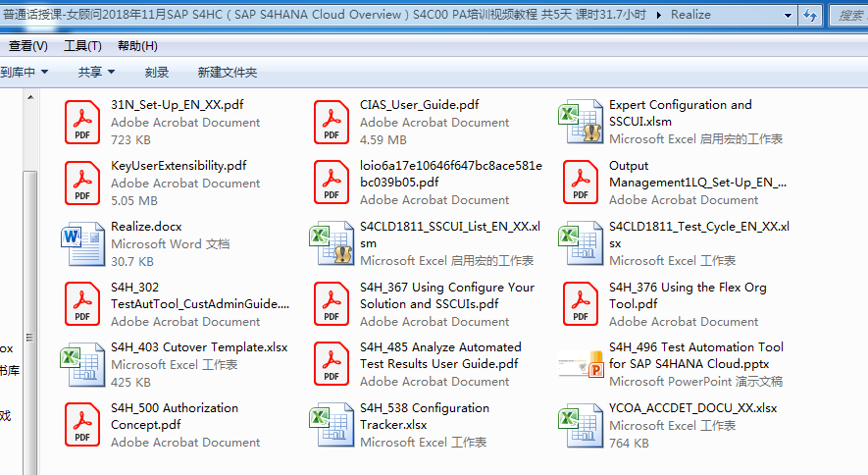This screenshot has height=475, width=868.
Task: Click file name S4H_403 Cutover Template.xlsx
Action: coord(199,347)
